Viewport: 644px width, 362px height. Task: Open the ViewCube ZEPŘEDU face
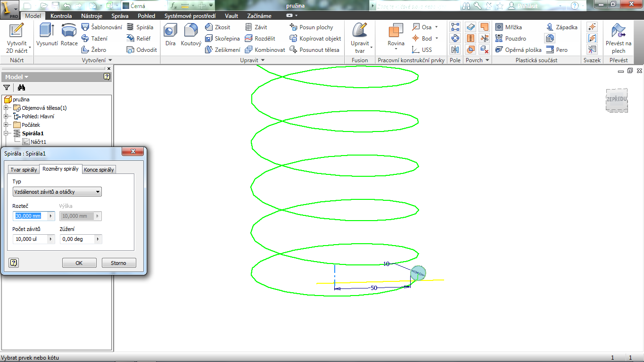pos(617,99)
